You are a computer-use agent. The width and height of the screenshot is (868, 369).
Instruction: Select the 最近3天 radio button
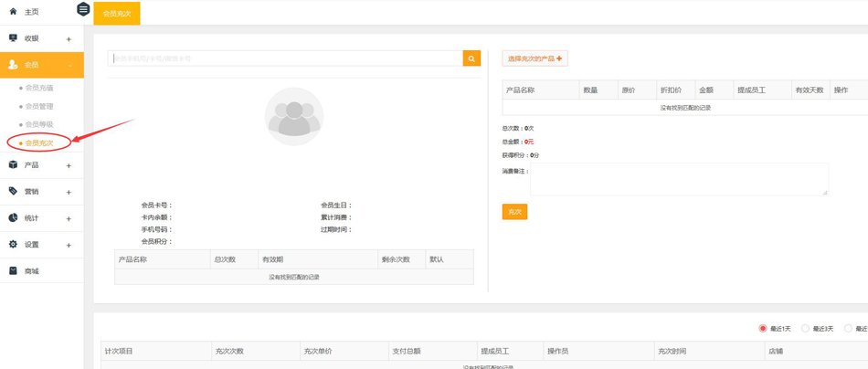(x=805, y=329)
